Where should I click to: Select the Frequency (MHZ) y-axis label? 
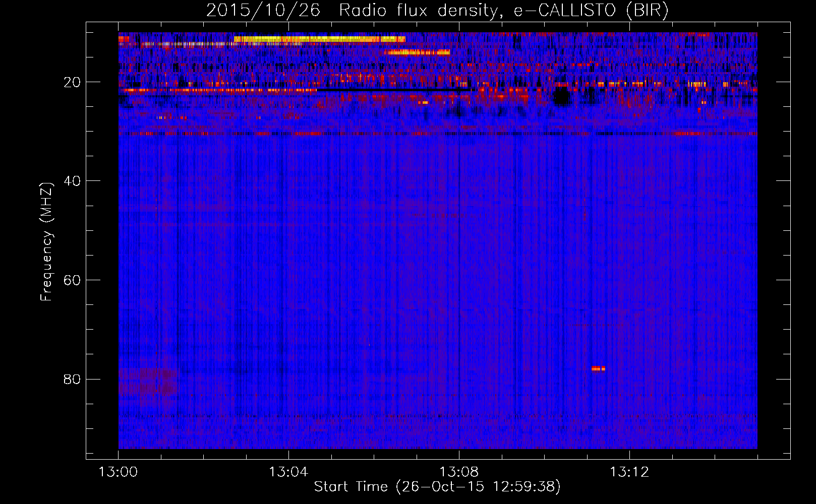point(46,242)
